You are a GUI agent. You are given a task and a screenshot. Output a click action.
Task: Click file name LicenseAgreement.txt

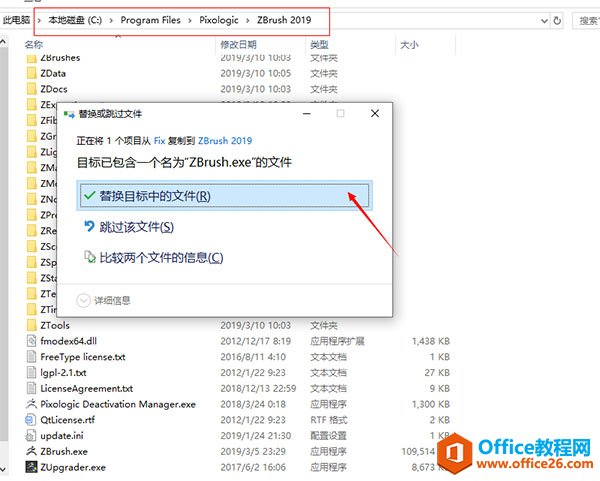(86, 388)
